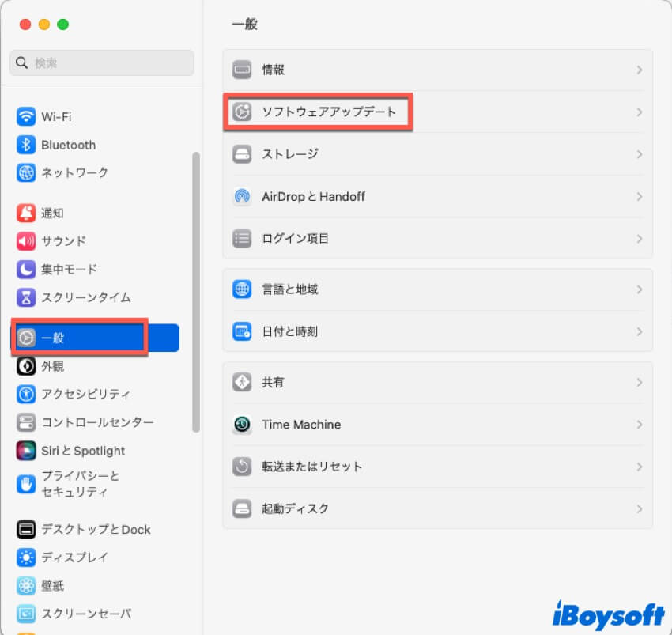The height and width of the screenshot is (635, 672).
Task: Switch to アクセシビリティ in sidebar
Action: pyautogui.click(x=85, y=394)
